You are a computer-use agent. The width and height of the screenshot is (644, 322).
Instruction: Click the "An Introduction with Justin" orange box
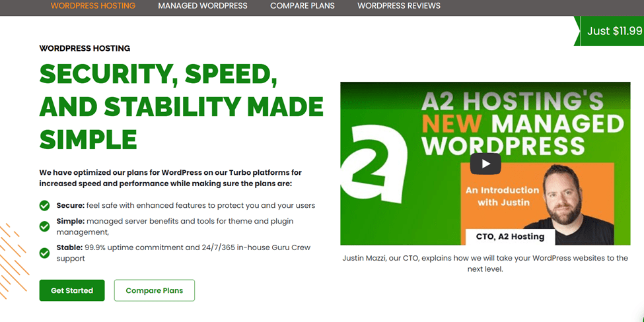(x=502, y=196)
